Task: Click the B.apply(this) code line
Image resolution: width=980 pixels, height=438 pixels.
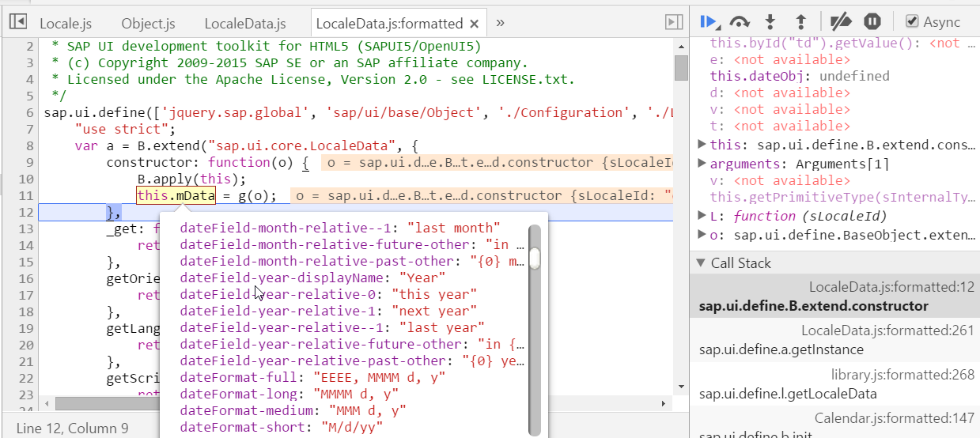Action: pos(192,179)
